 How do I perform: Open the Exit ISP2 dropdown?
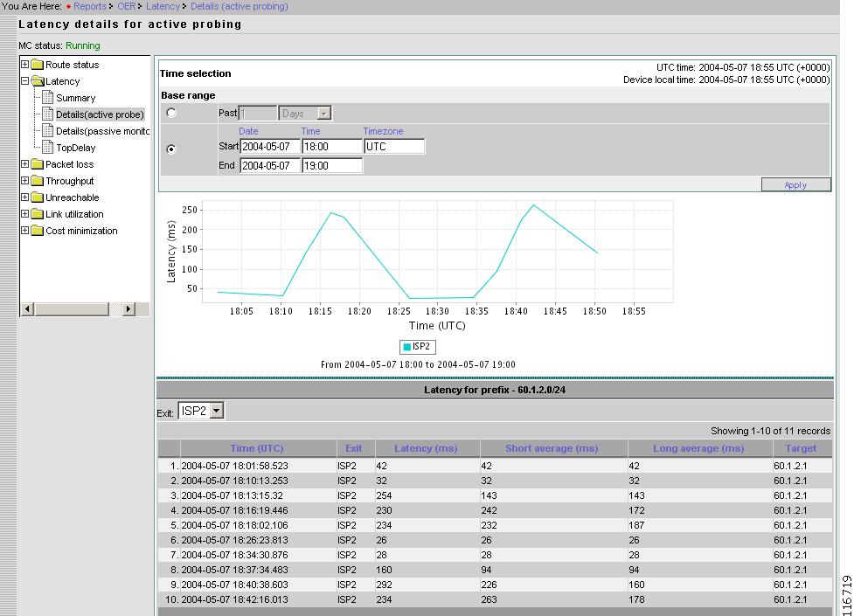point(201,411)
